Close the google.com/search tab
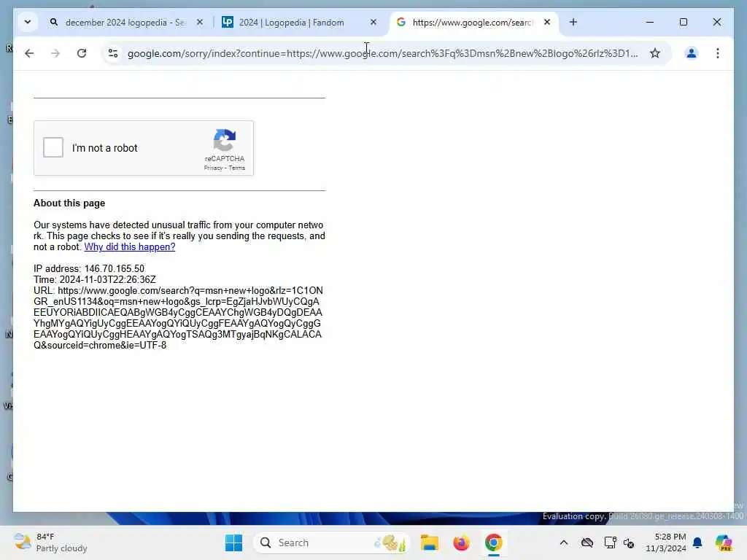This screenshot has width=747, height=560. click(547, 23)
